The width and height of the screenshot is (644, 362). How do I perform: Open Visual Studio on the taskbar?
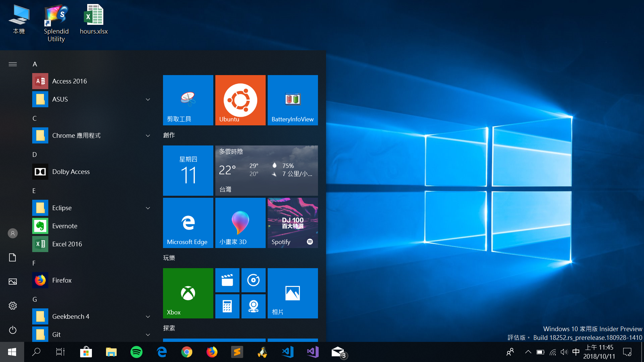point(313,352)
